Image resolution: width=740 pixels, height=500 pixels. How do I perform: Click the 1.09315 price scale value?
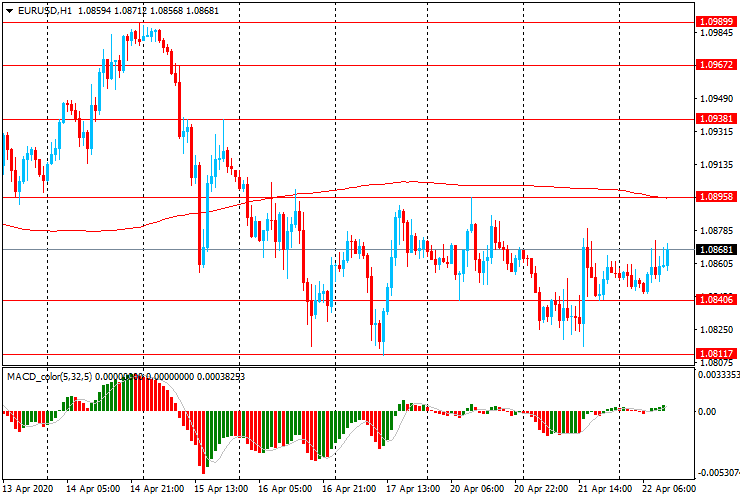[x=717, y=131]
